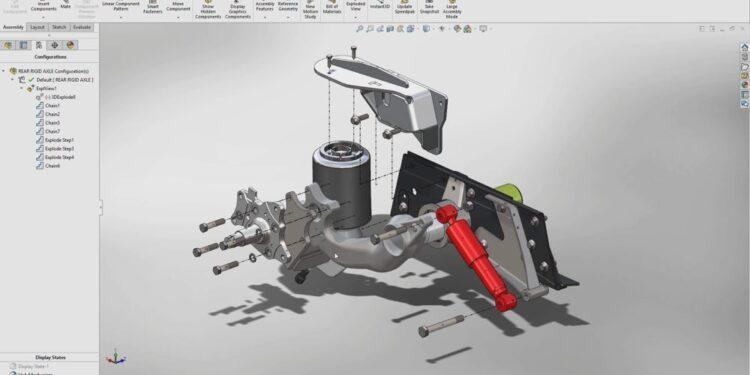Select Chain1 in the configuration tree
This screenshot has width=750, height=375.
tap(48, 105)
